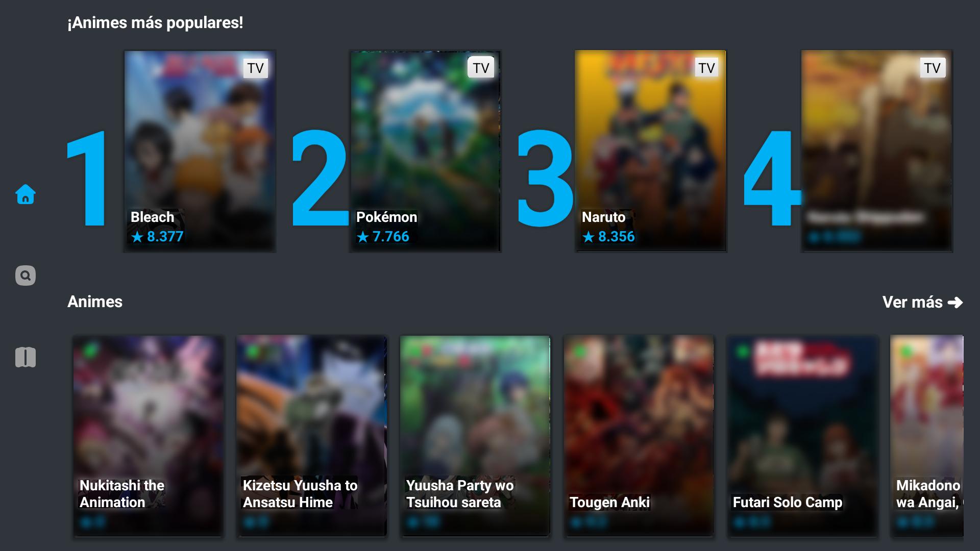The image size is (980, 551).
Task: Click the TV badge on Naruto
Action: point(706,68)
